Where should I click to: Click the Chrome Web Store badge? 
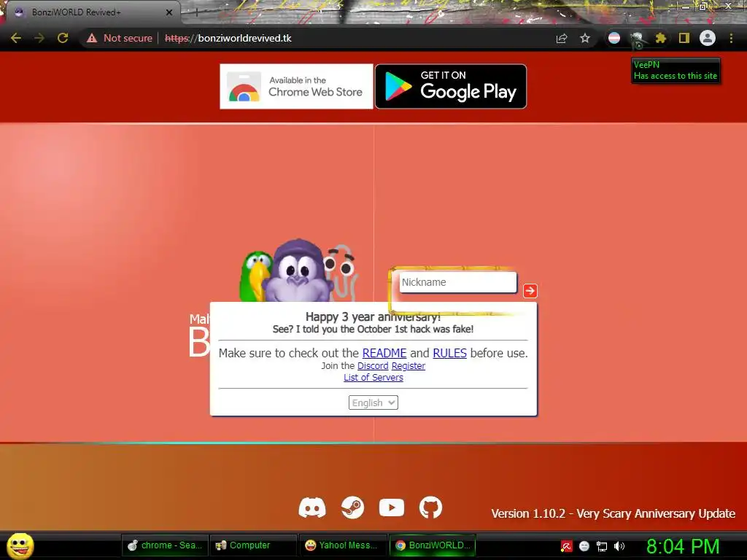click(x=296, y=86)
